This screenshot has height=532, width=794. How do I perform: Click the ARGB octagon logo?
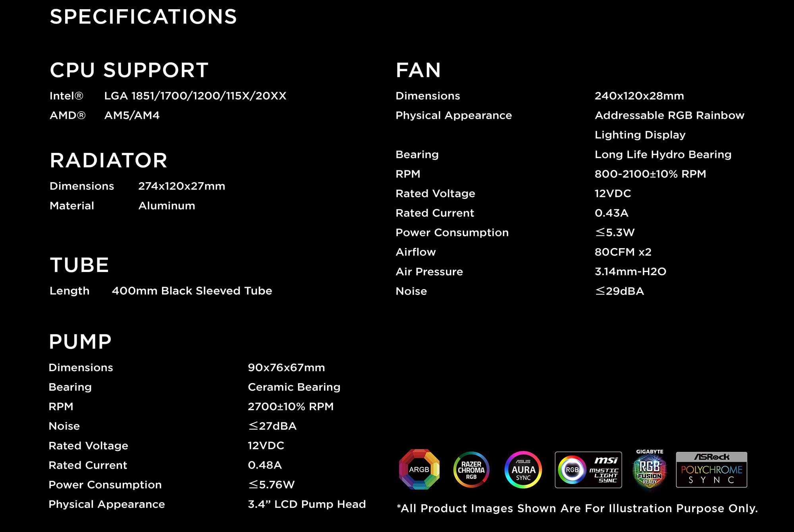(x=419, y=469)
